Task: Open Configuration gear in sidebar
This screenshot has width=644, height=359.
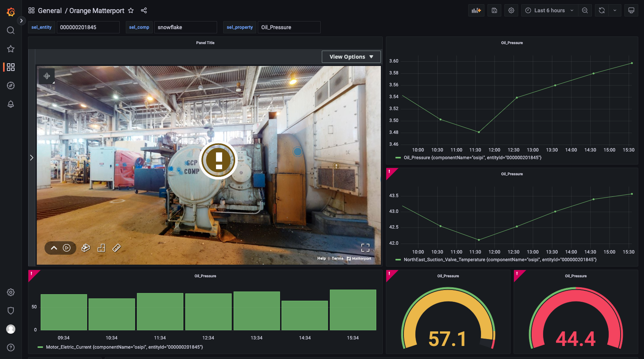Action: click(x=11, y=292)
